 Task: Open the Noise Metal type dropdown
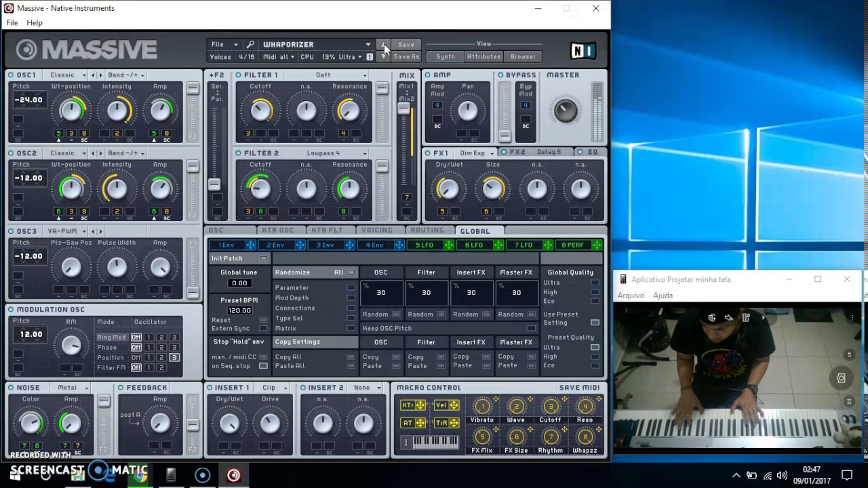coord(72,388)
